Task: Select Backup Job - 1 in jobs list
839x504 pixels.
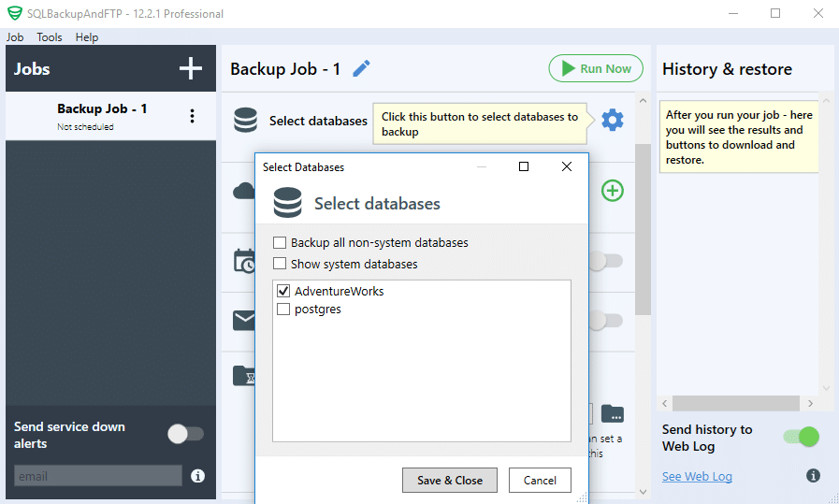Action: [110, 116]
